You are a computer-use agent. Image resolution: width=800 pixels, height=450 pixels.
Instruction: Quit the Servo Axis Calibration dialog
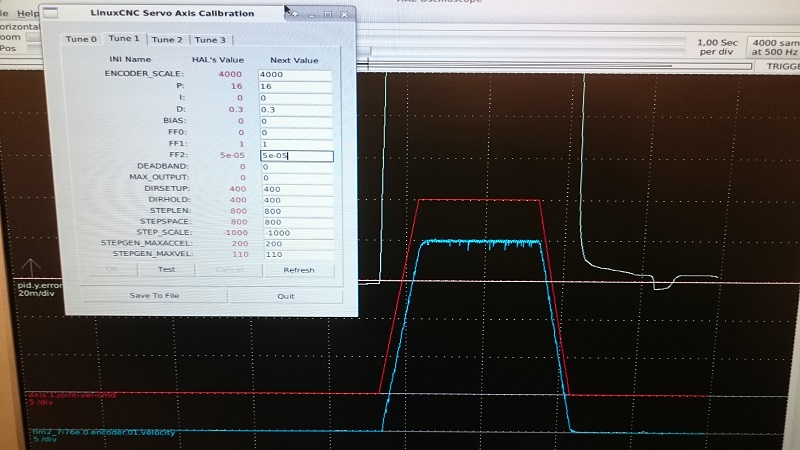286,296
